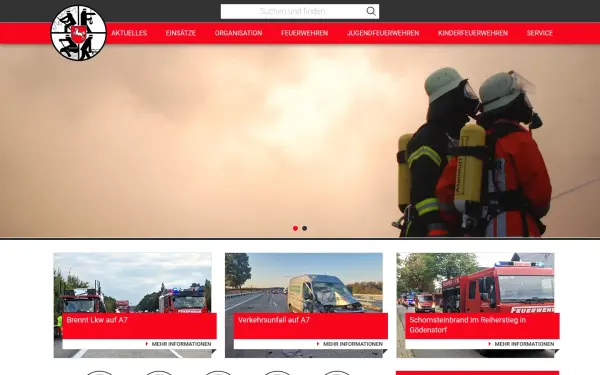Select the second dark slider dot
The width and height of the screenshot is (600, 375).
click(x=305, y=228)
